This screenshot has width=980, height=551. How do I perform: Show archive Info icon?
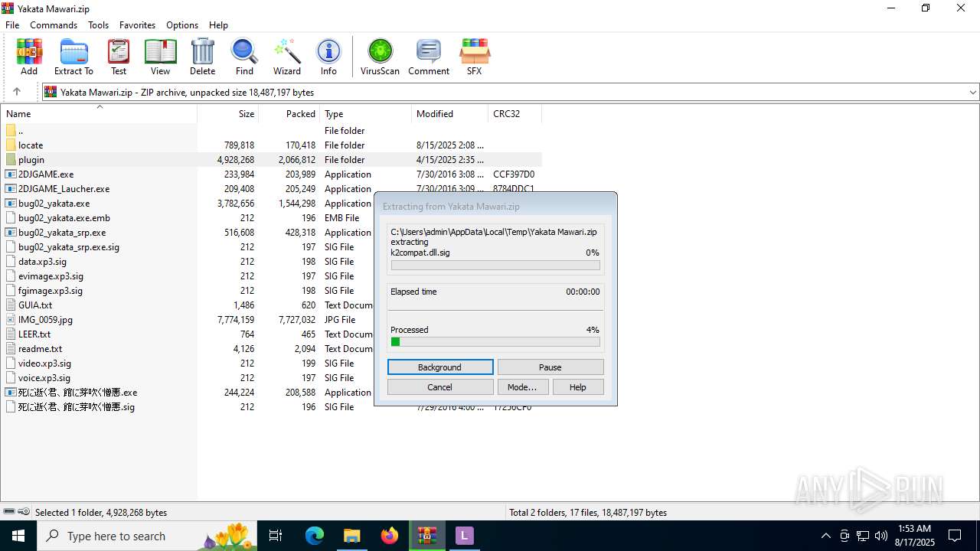click(328, 57)
